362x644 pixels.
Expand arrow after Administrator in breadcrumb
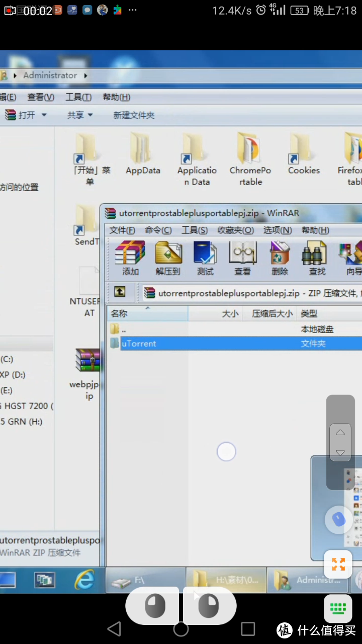[x=85, y=75]
